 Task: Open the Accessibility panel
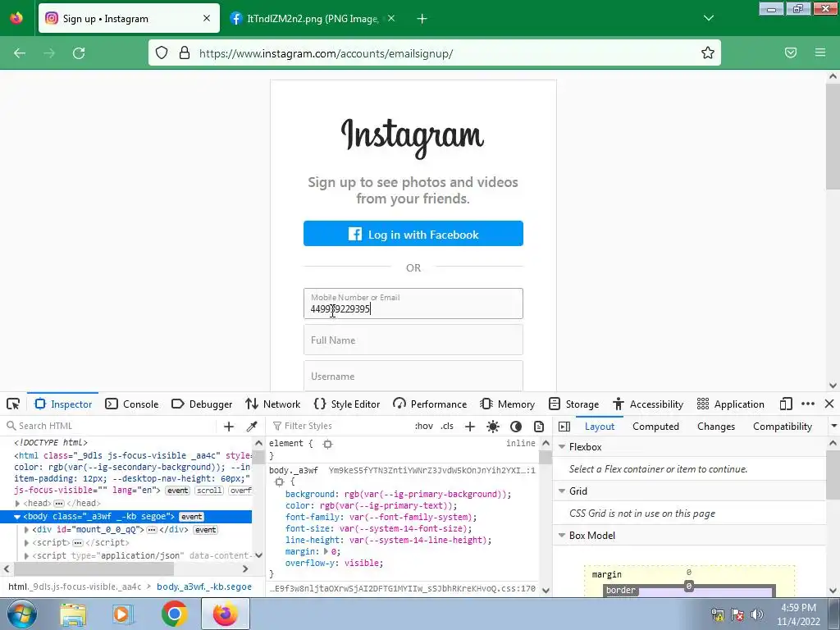point(648,404)
